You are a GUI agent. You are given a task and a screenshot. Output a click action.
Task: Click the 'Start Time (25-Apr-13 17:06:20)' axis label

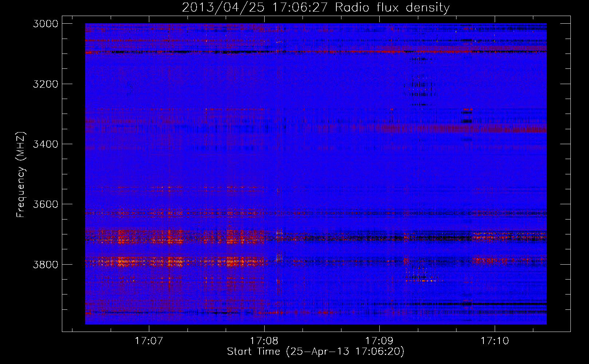point(316,352)
